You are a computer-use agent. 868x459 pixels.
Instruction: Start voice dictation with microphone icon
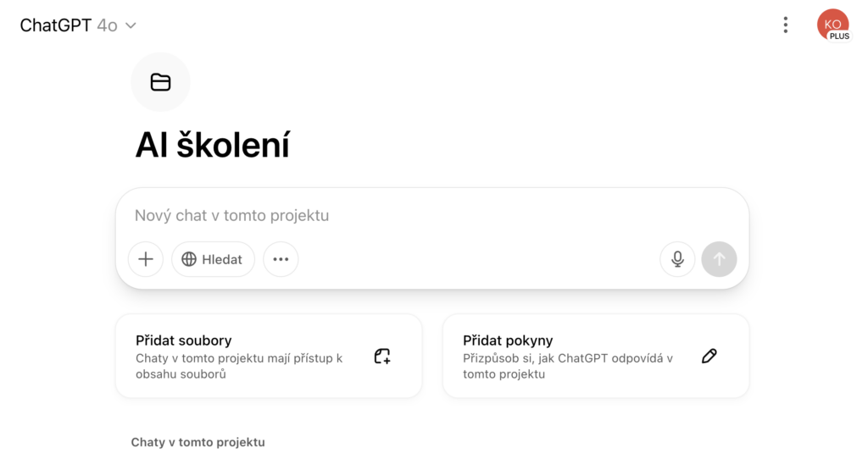tap(677, 259)
